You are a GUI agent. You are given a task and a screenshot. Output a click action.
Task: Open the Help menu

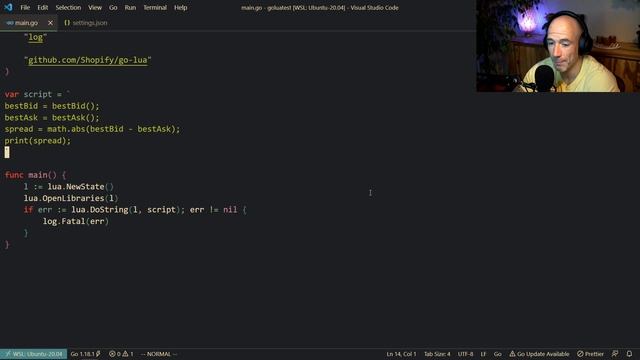pos(180,7)
